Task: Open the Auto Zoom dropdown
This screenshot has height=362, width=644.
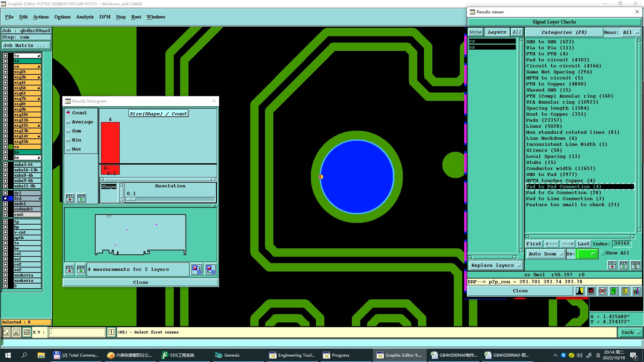Action: (545, 254)
